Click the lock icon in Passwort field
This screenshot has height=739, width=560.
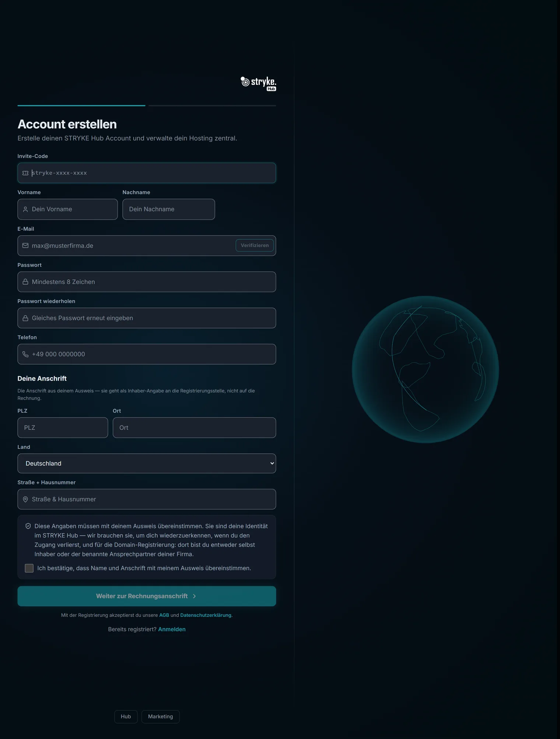25,282
